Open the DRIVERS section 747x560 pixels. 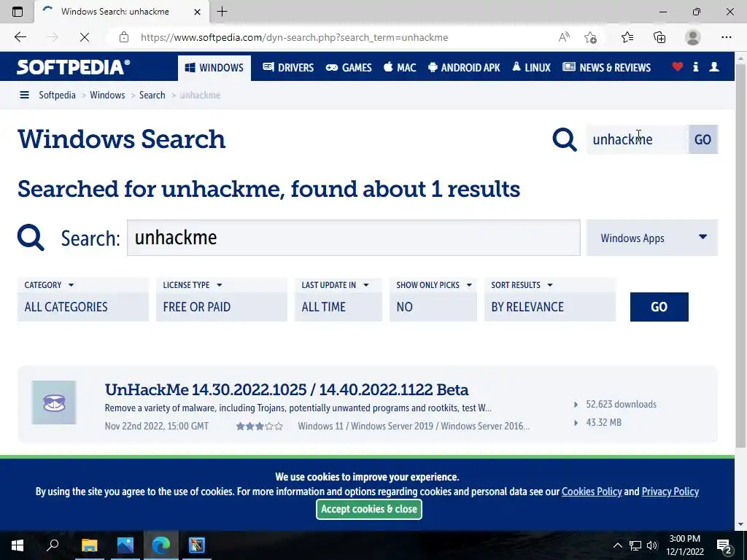click(x=288, y=68)
